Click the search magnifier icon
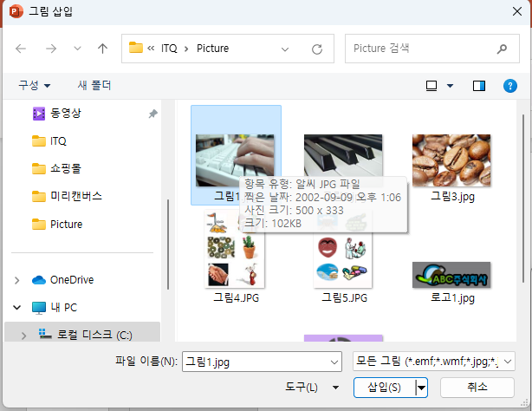Screen dimensions: 532x411 [502, 49]
